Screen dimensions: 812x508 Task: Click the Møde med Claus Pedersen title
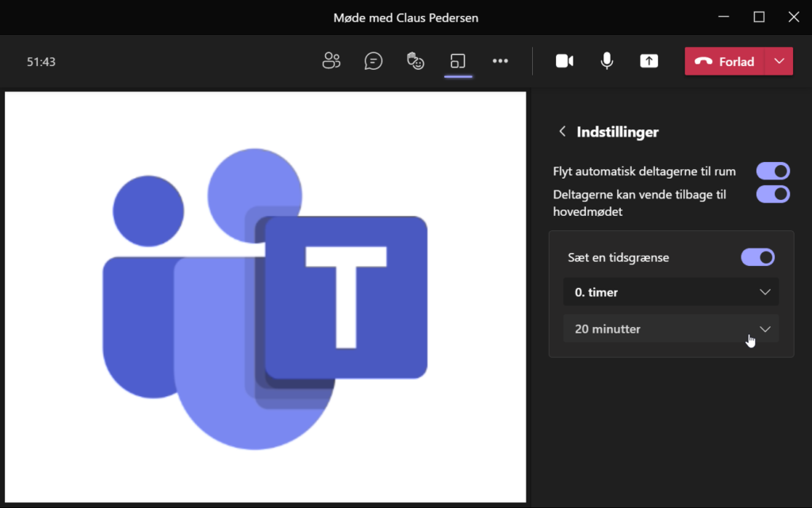coord(406,17)
